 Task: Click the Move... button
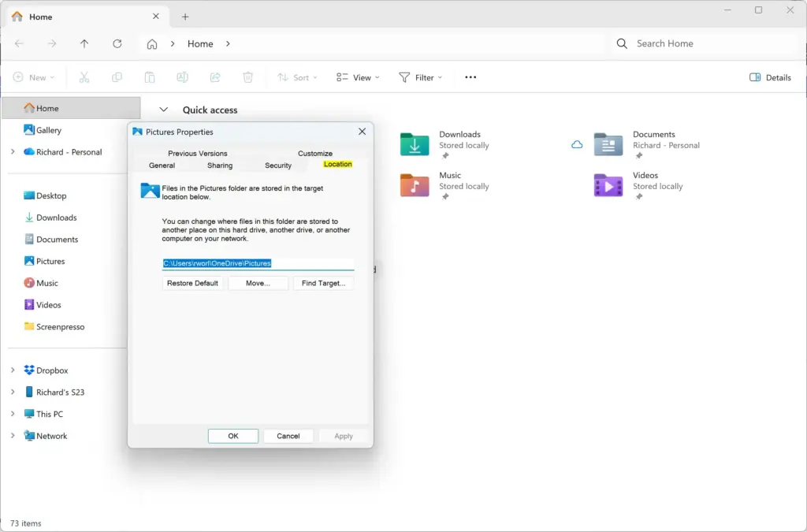click(258, 283)
